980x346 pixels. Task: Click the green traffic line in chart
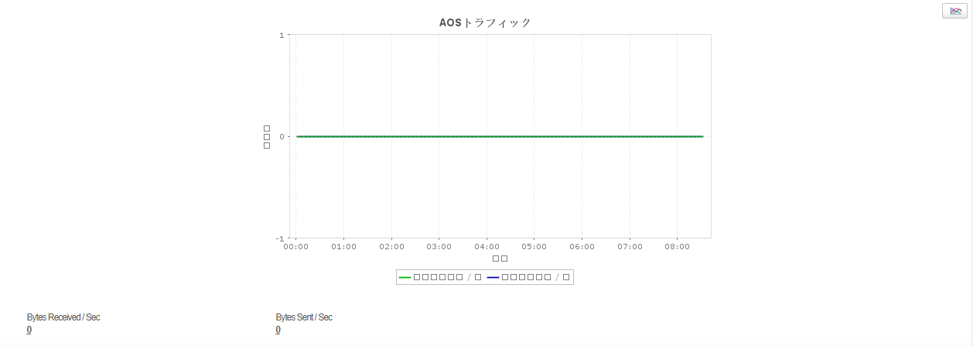pos(500,136)
